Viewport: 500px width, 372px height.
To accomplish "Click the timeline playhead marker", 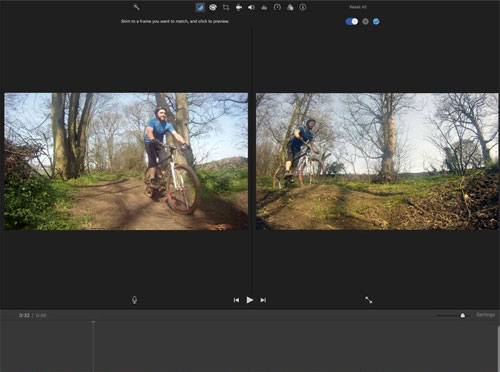I will click(x=93, y=322).
